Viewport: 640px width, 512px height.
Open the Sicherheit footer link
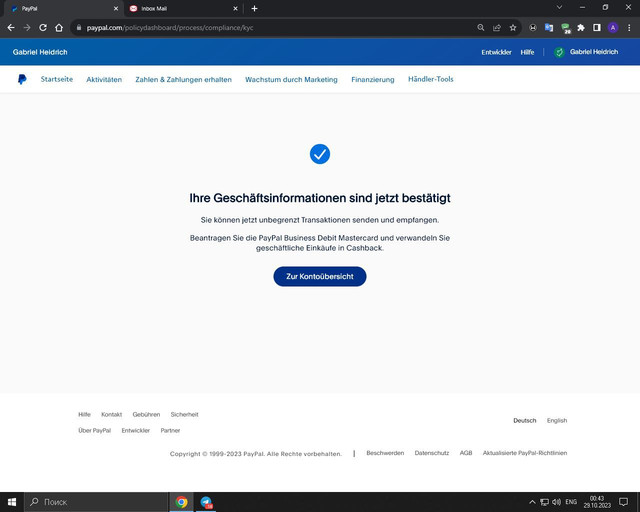click(x=184, y=414)
